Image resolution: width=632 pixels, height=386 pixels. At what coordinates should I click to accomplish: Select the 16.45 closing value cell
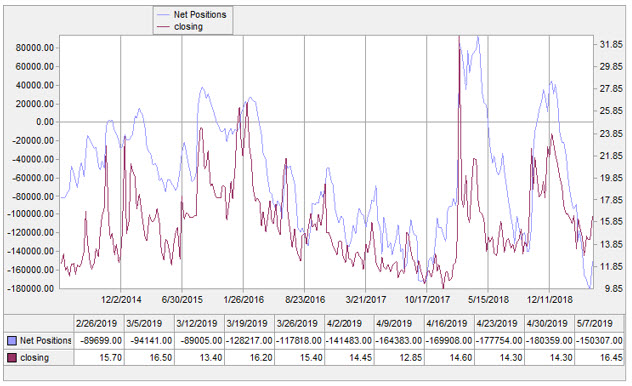point(599,358)
